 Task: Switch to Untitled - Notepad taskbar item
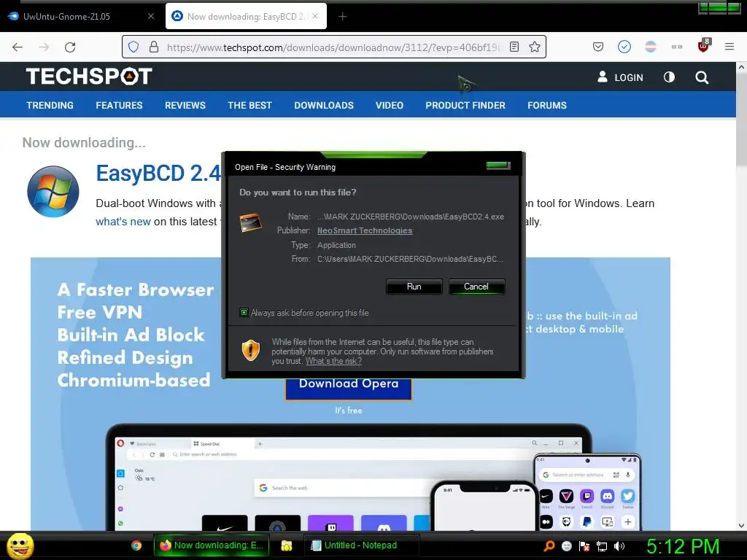[361, 545]
